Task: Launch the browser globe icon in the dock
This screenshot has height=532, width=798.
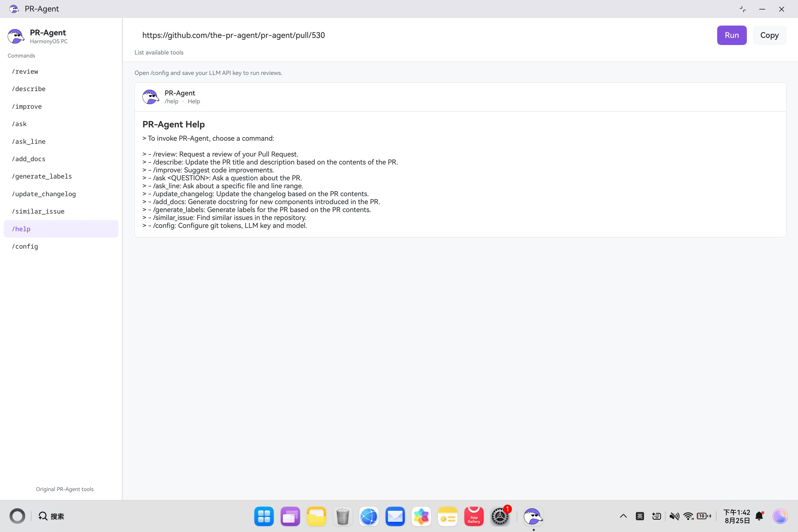Action: click(x=369, y=516)
